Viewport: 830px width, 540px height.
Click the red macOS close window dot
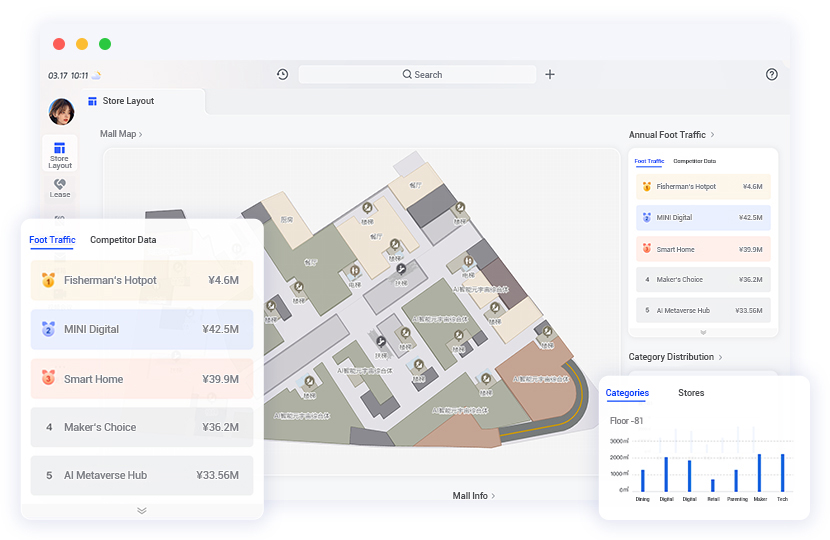click(59, 44)
